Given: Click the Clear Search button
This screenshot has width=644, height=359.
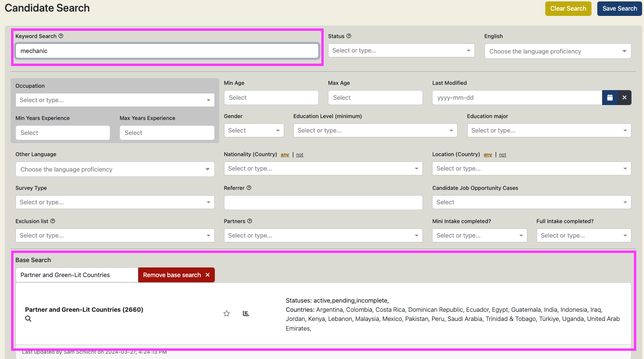Looking at the screenshot, I should [x=568, y=8].
